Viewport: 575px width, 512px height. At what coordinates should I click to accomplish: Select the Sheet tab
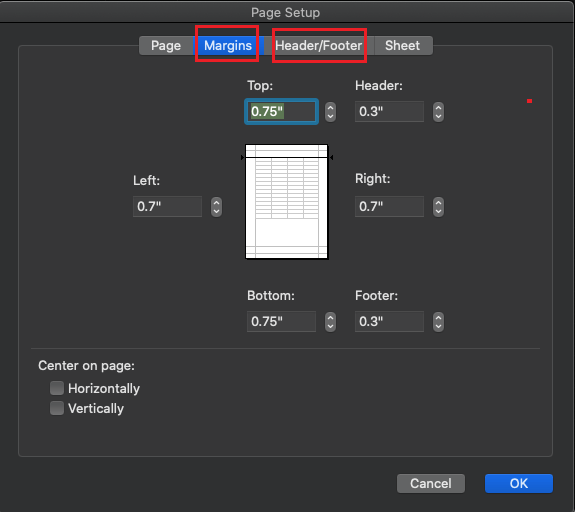(403, 45)
